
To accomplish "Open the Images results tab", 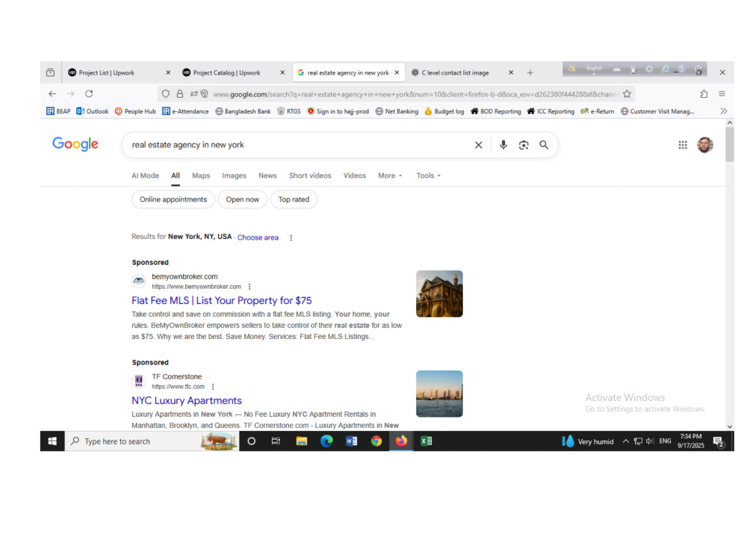I will [234, 175].
